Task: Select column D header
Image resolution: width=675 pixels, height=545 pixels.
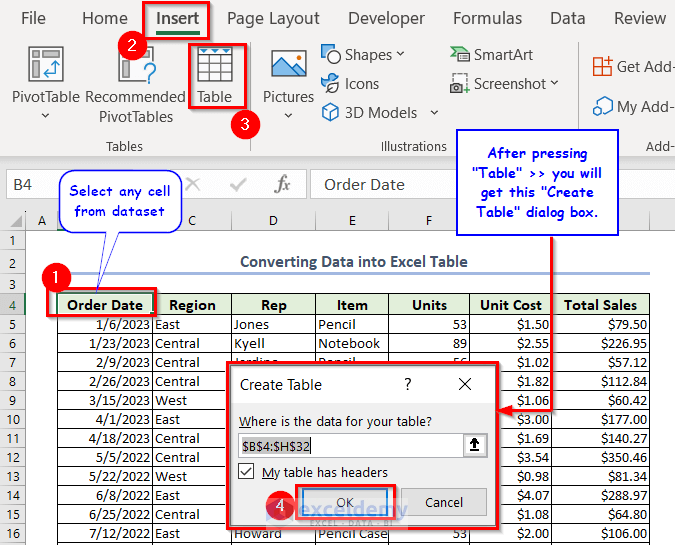Action: 273,221
